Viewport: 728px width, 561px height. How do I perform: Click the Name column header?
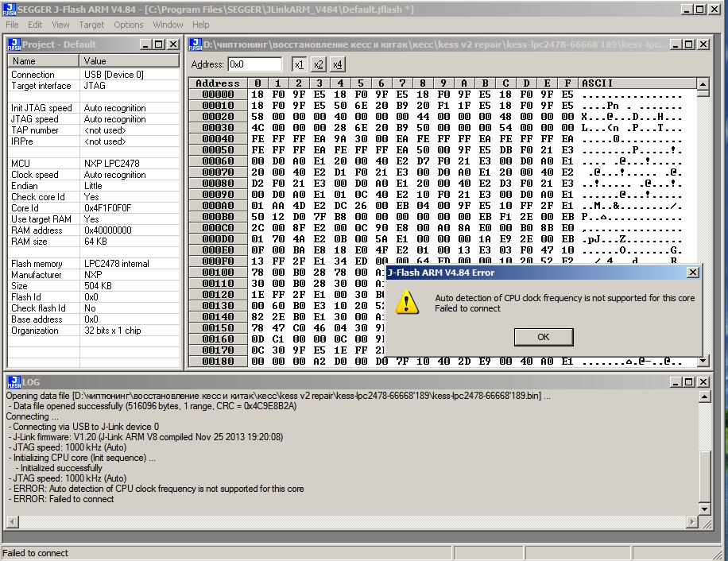(x=43, y=60)
